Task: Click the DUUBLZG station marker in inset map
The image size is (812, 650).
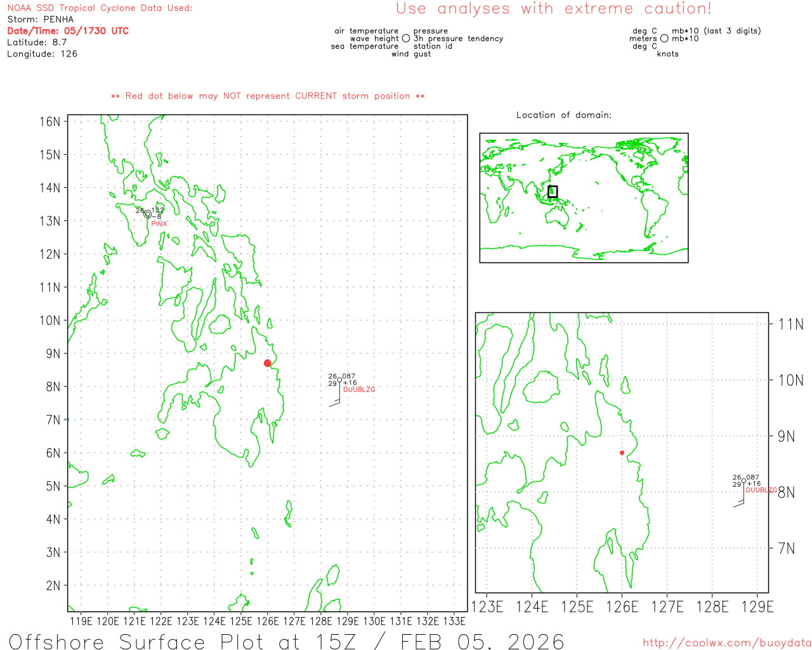Action: pyautogui.click(x=744, y=481)
